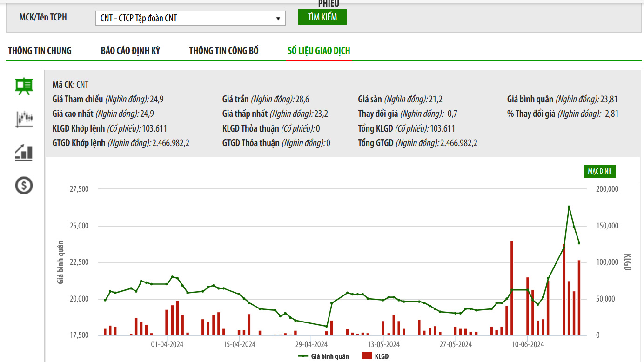
Task: Open the THÔNG TIN CHUNG tab
Action: tap(40, 51)
